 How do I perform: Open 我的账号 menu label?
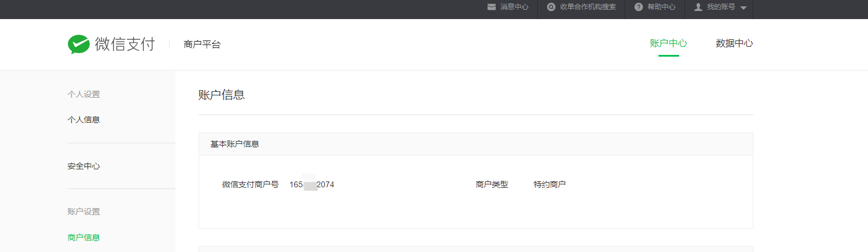point(721,7)
